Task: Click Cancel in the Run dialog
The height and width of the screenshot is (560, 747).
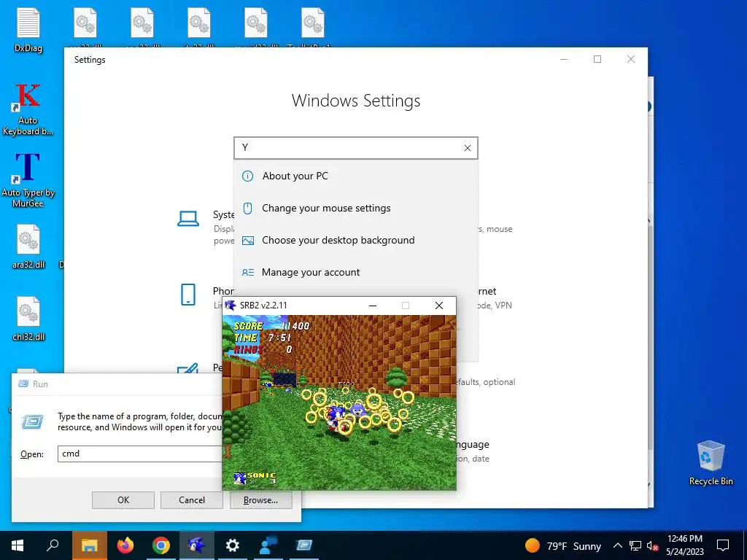Action: (x=192, y=500)
